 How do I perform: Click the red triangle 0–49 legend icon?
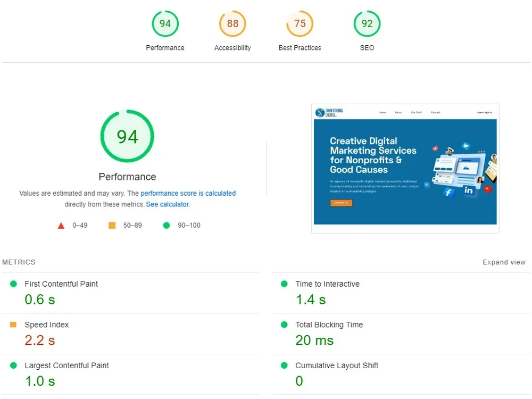click(61, 226)
